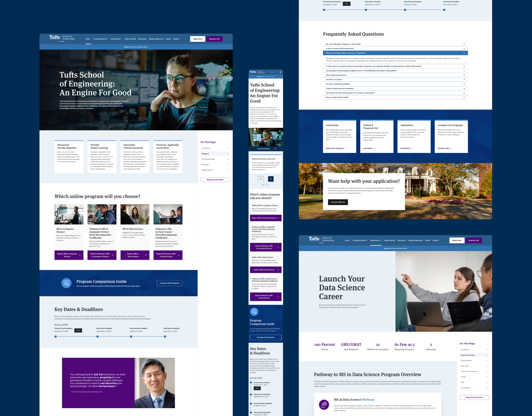Jump to Accreditation in Data Science sidebar
The image size is (532, 416).
pos(474,388)
